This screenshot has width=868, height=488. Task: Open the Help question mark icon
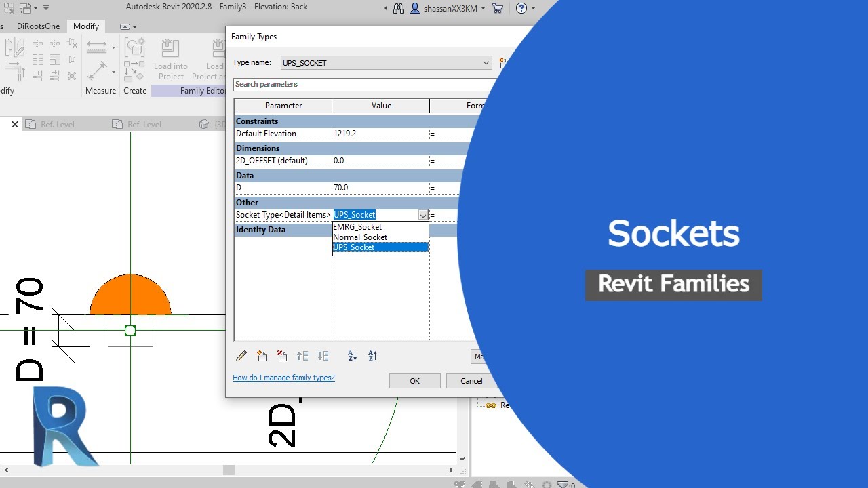point(521,8)
